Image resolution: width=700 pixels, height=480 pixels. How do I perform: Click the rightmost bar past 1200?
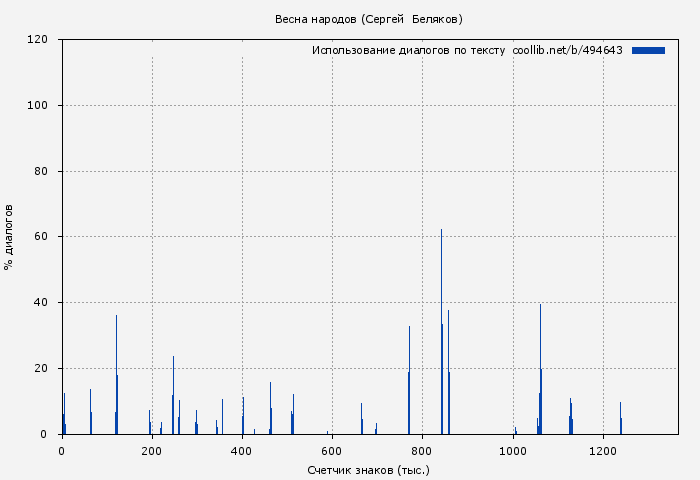tap(620, 420)
